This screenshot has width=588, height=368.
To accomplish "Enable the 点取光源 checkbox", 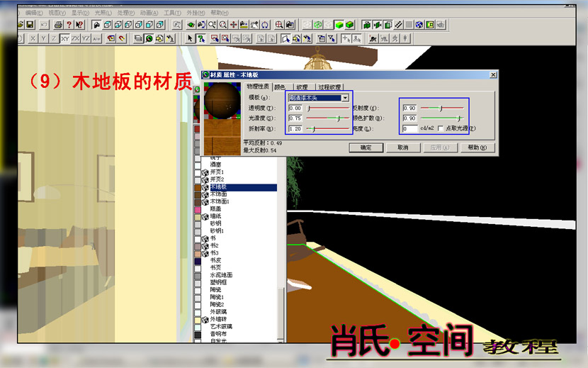I will pos(441,128).
